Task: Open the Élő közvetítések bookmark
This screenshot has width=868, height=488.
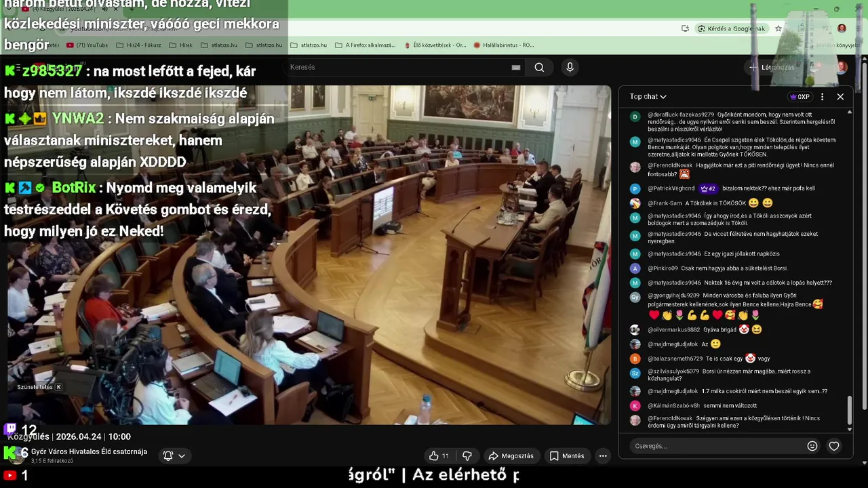Action: (x=435, y=45)
